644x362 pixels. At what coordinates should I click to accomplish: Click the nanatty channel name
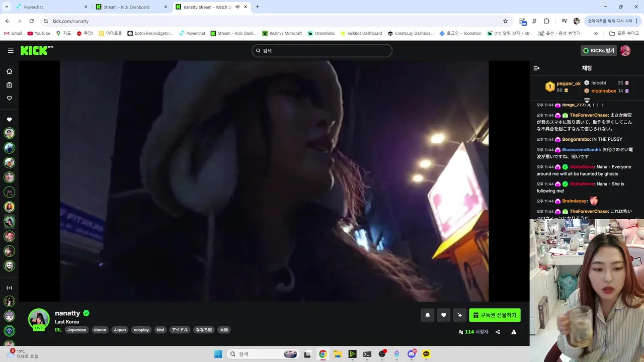coord(67,313)
